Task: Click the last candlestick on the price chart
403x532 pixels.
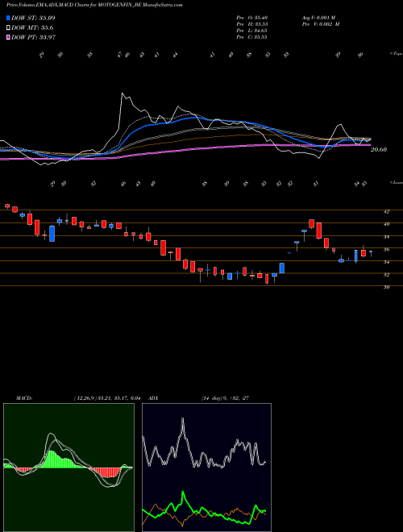Action: click(x=371, y=253)
